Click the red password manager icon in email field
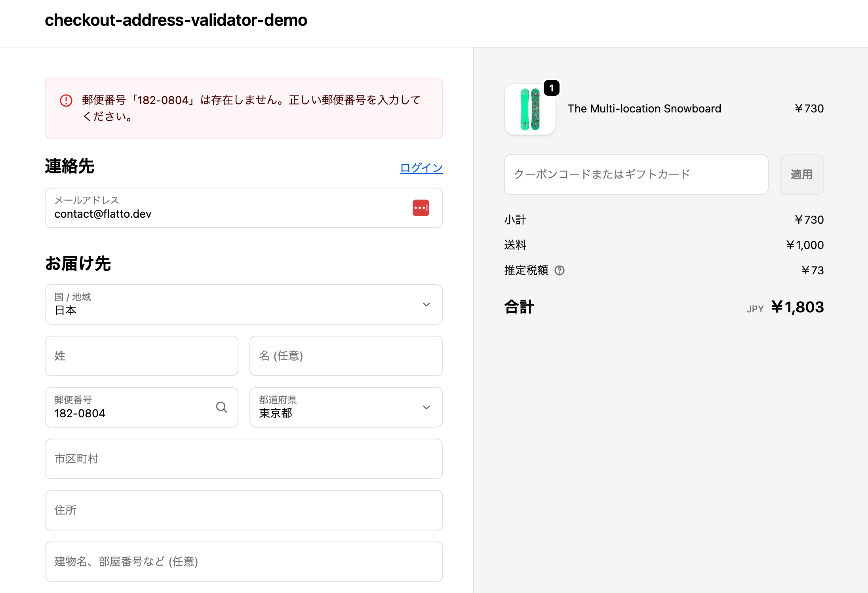 [421, 208]
